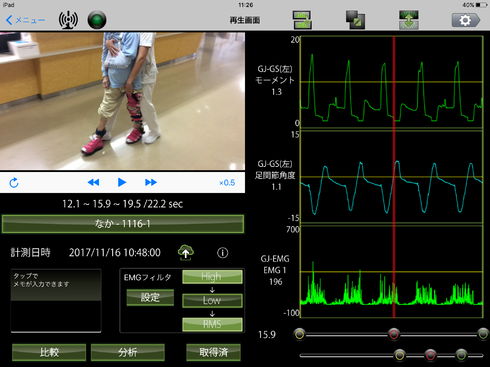490x367 pixels.
Task: Tap the wireless sensor antenna icon
Action: point(68,20)
